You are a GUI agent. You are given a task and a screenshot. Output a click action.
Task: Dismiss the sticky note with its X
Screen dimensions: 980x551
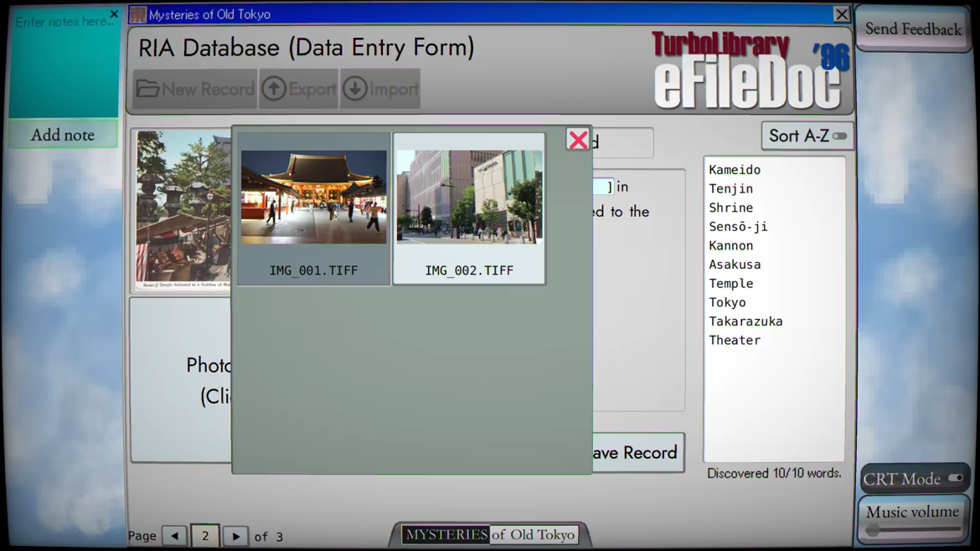pos(114,13)
